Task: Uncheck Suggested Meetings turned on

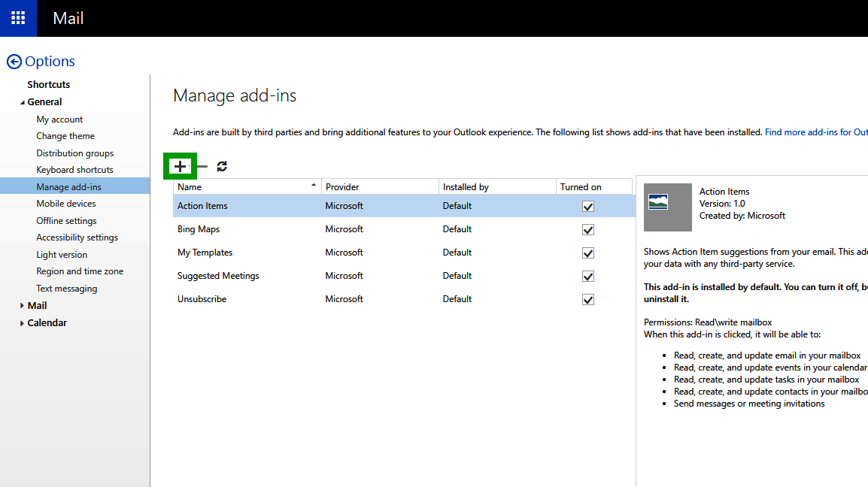Action: pos(587,276)
